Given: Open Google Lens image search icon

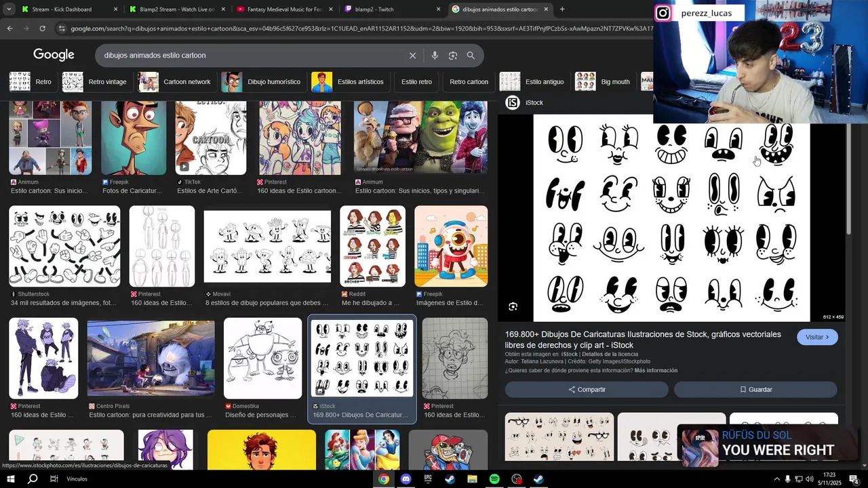Looking at the screenshot, I should [x=453, y=56].
